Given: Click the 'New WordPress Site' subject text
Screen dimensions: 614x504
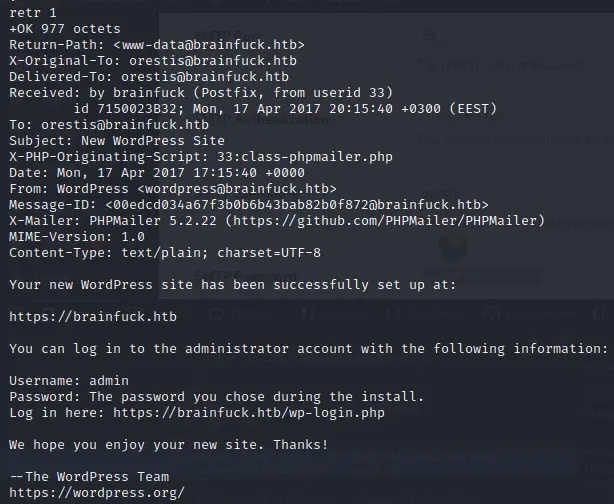Looking at the screenshot, I should pos(153,141).
